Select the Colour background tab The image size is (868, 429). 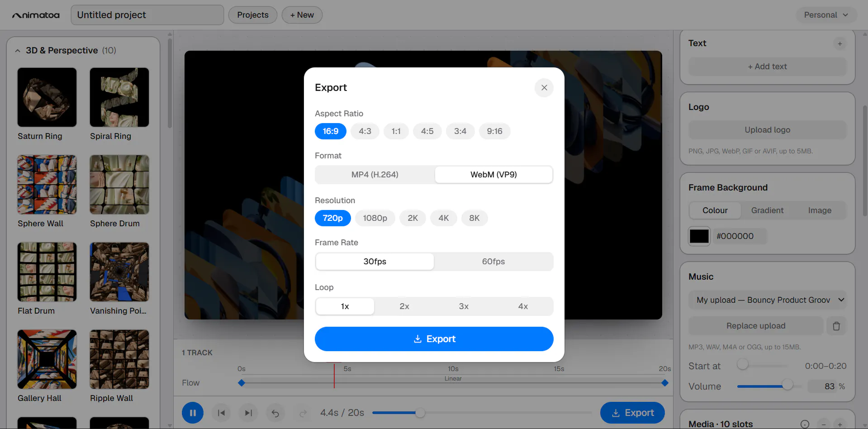(x=715, y=210)
